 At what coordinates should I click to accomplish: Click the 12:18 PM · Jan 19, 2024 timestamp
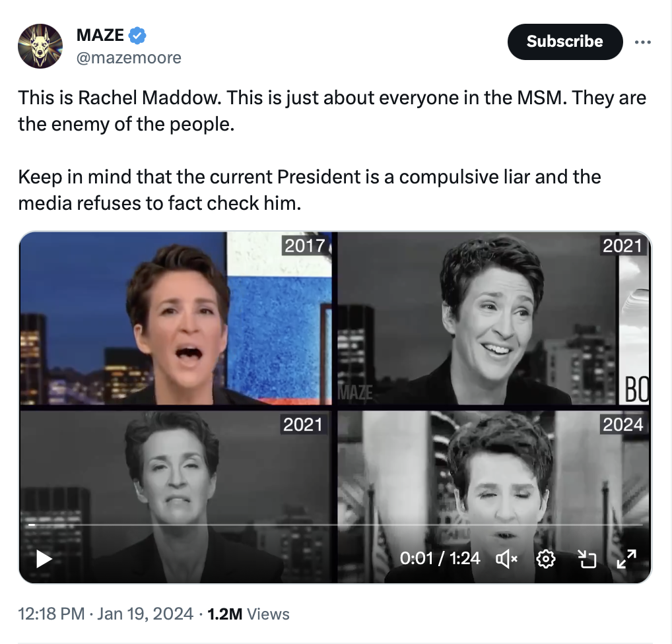pyautogui.click(x=106, y=614)
